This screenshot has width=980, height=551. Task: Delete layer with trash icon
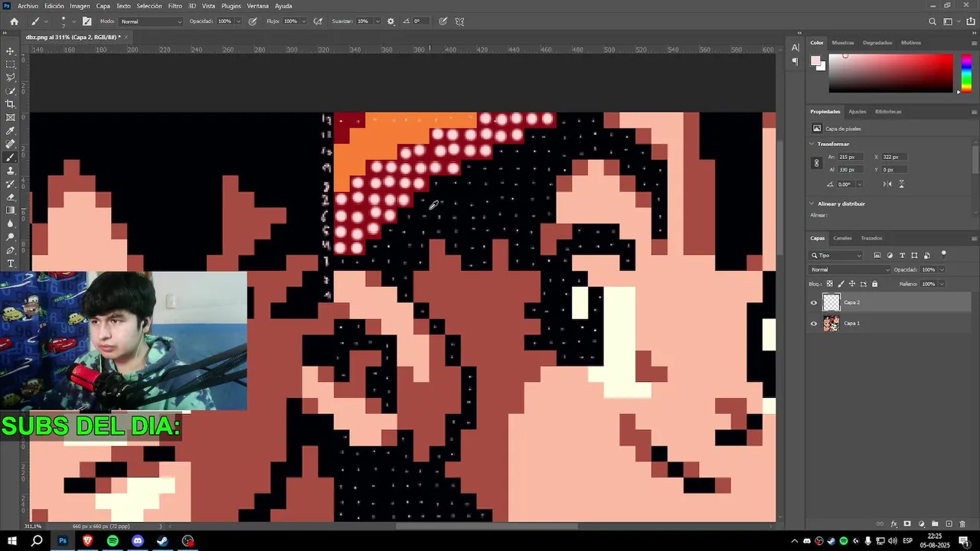coord(962,524)
